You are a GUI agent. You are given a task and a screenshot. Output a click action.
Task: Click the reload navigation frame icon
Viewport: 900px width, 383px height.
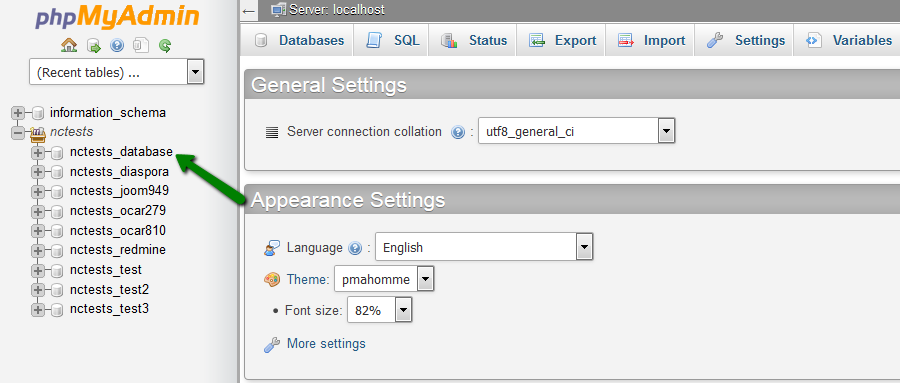[165, 45]
